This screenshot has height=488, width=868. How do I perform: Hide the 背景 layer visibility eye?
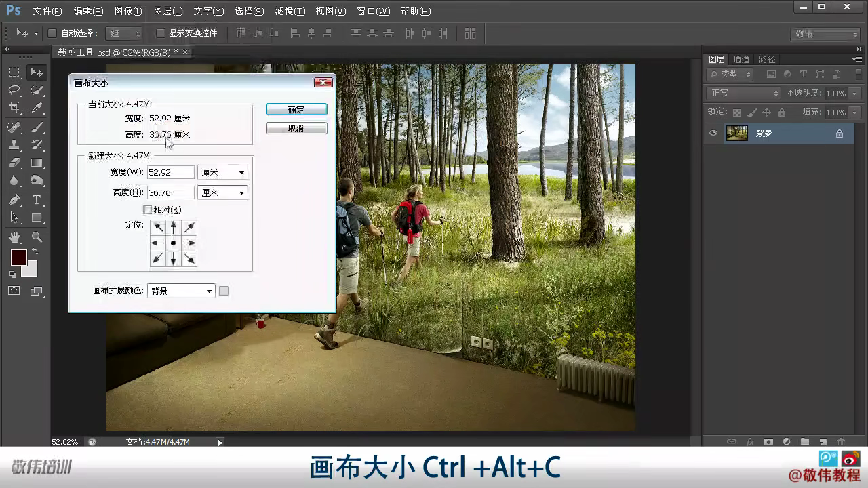coord(713,134)
